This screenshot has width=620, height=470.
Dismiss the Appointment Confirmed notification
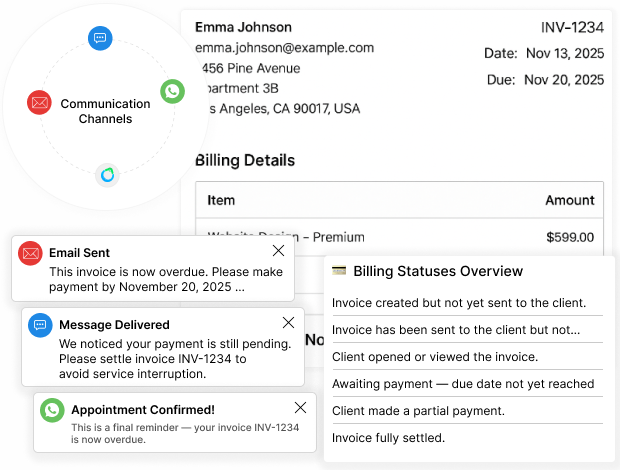(301, 408)
